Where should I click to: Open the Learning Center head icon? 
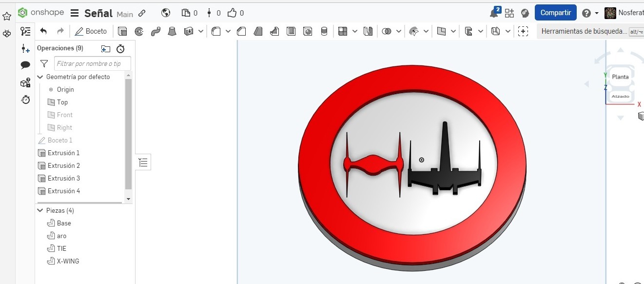pyautogui.click(x=525, y=13)
